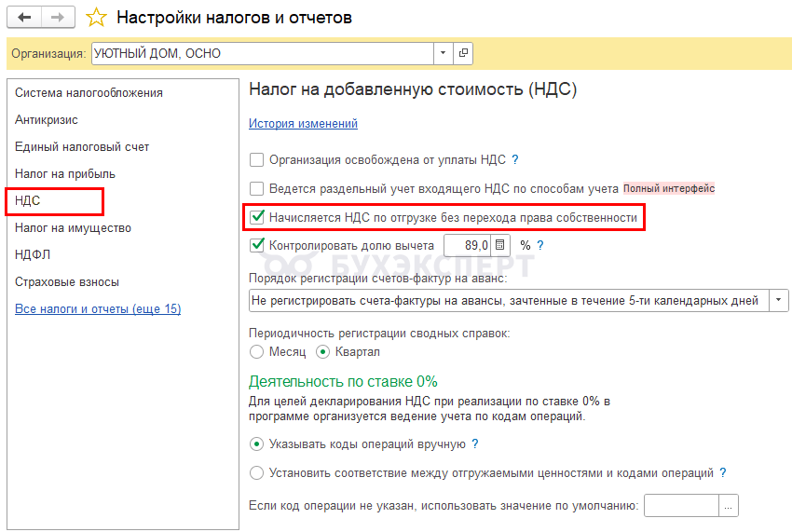Click the deduction share value 89,0 field
Image resolution: width=792 pixels, height=532 pixels.
(467, 245)
